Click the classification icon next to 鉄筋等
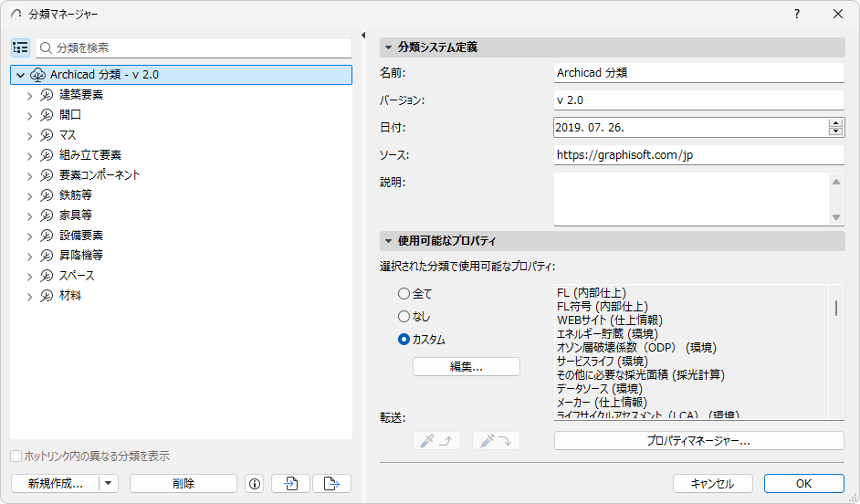 point(47,195)
